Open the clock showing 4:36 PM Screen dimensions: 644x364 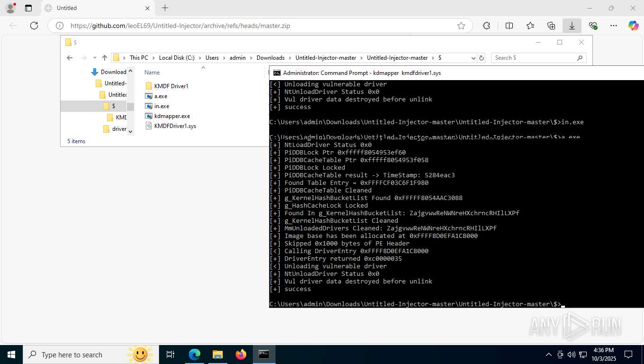click(x=603, y=355)
